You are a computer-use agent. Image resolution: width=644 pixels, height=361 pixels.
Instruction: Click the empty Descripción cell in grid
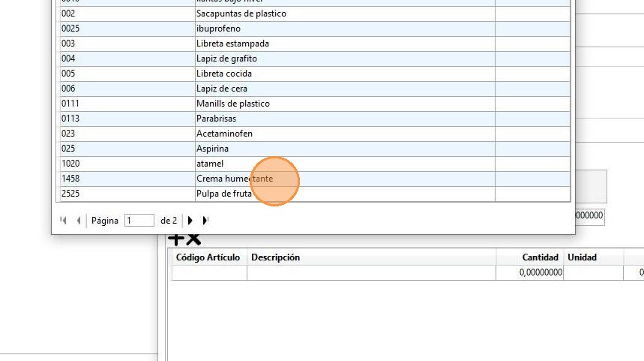(x=371, y=272)
